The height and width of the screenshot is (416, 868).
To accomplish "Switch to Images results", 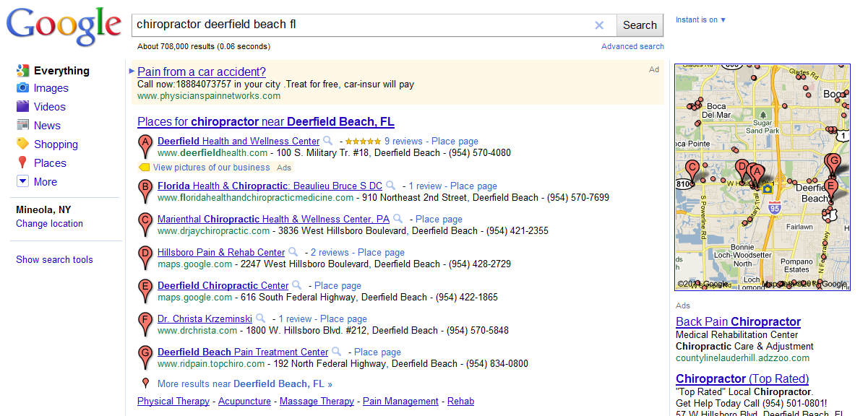I will point(51,88).
